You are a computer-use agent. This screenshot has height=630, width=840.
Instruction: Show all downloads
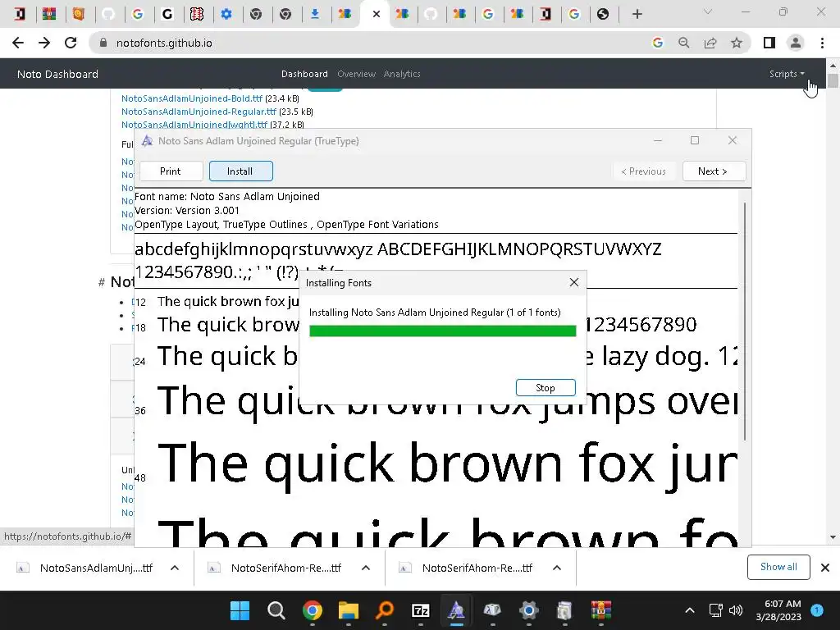point(778,567)
